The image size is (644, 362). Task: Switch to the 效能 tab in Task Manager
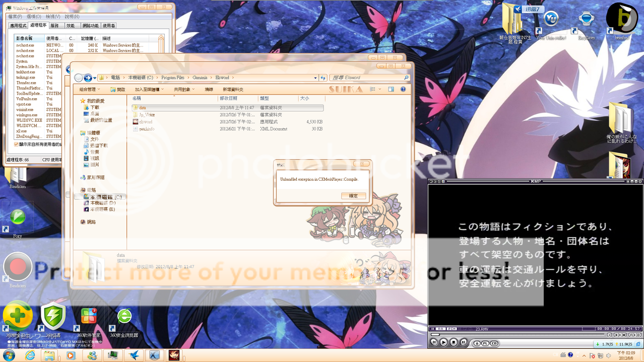point(70,25)
